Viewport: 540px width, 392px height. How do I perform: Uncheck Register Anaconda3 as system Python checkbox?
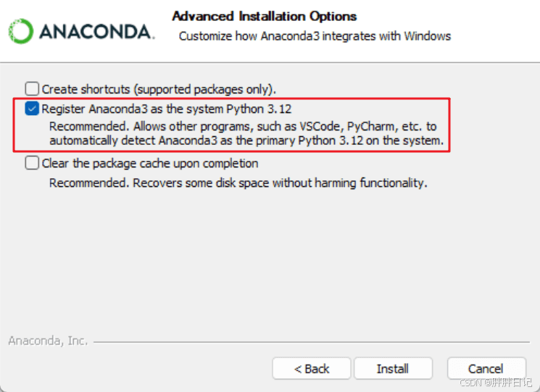[x=32, y=109]
